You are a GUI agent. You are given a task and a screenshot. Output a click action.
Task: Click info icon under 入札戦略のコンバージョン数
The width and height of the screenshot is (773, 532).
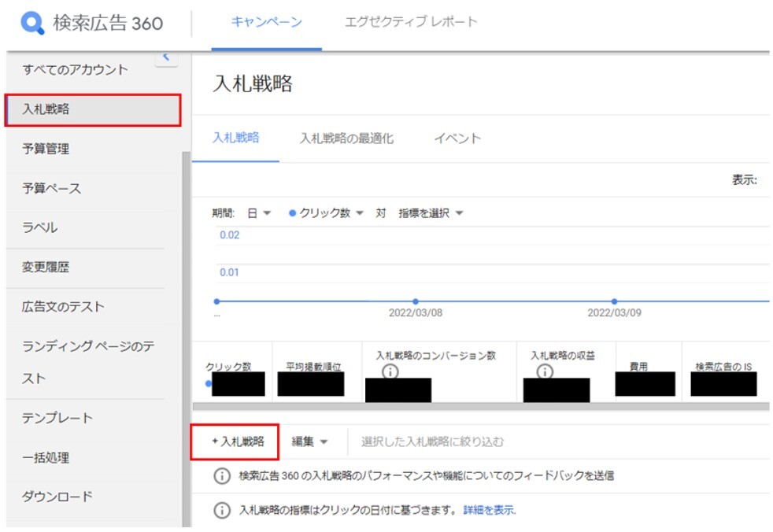point(389,371)
